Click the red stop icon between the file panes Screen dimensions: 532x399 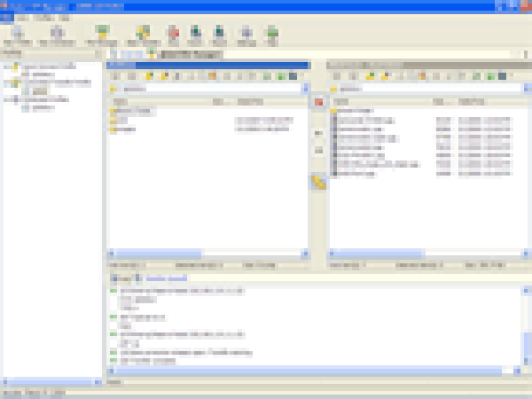318,102
